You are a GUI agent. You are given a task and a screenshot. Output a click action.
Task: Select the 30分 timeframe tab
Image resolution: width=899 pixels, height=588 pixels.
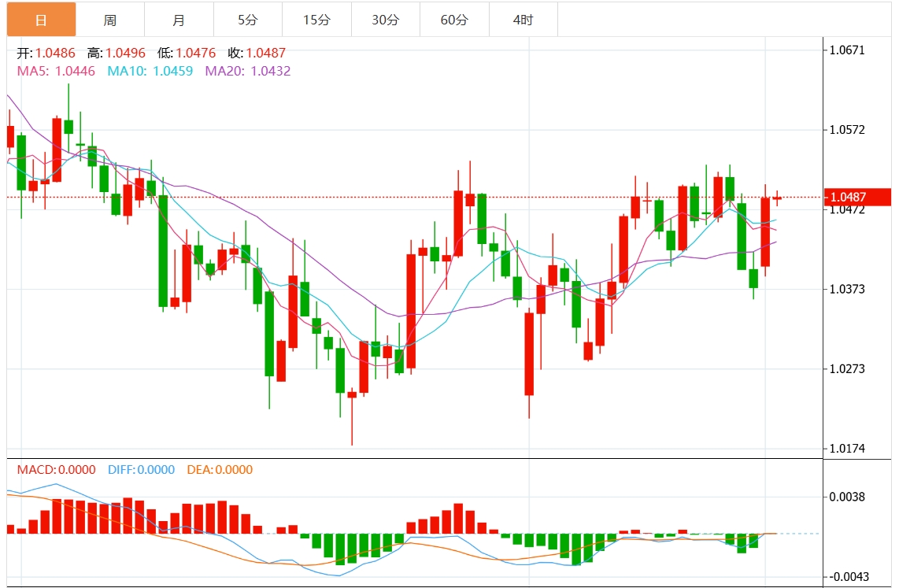coord(385,20)
